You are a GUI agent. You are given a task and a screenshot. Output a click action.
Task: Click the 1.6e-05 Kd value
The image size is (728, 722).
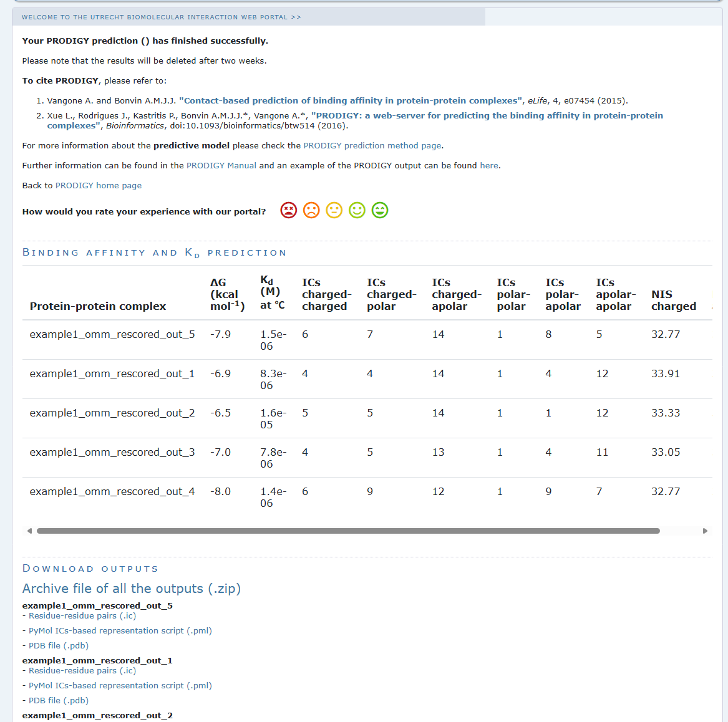(273, 418)
